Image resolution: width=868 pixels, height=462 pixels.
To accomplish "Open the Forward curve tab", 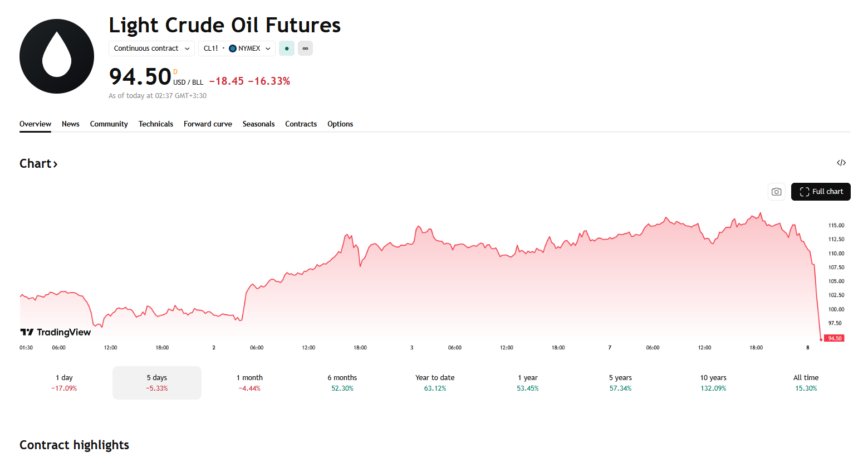I will click(208, 124).
